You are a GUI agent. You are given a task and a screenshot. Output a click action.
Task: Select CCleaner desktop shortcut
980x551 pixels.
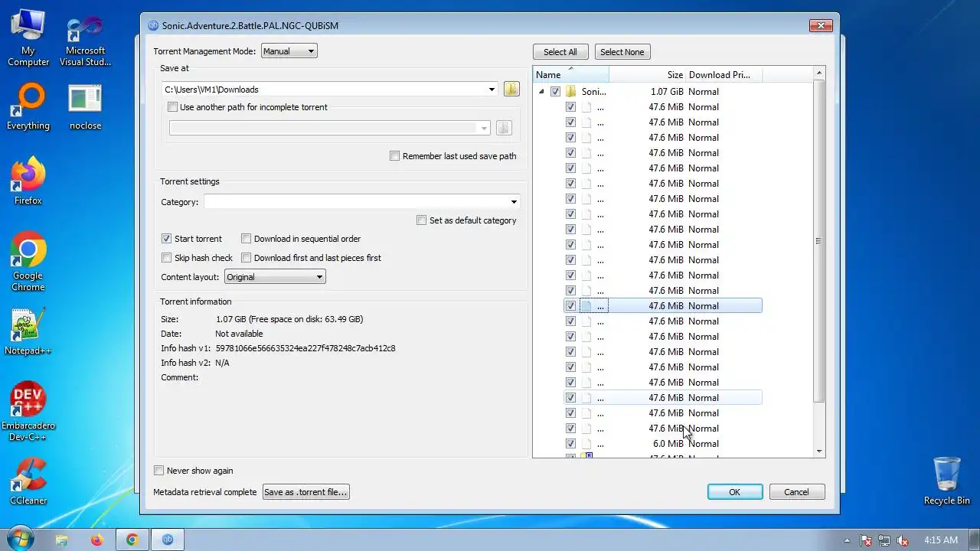[x=28, y=481]
